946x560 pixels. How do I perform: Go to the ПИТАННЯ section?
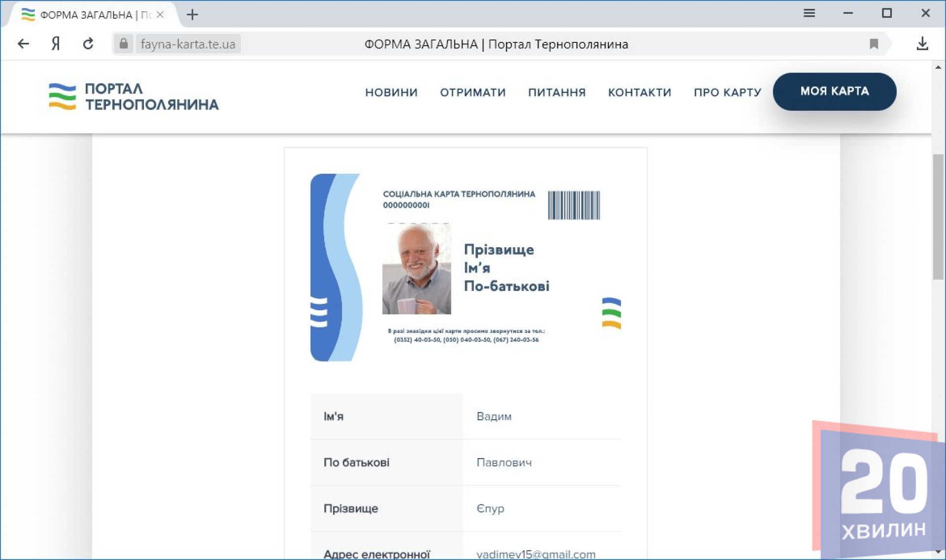coord(557,92)
